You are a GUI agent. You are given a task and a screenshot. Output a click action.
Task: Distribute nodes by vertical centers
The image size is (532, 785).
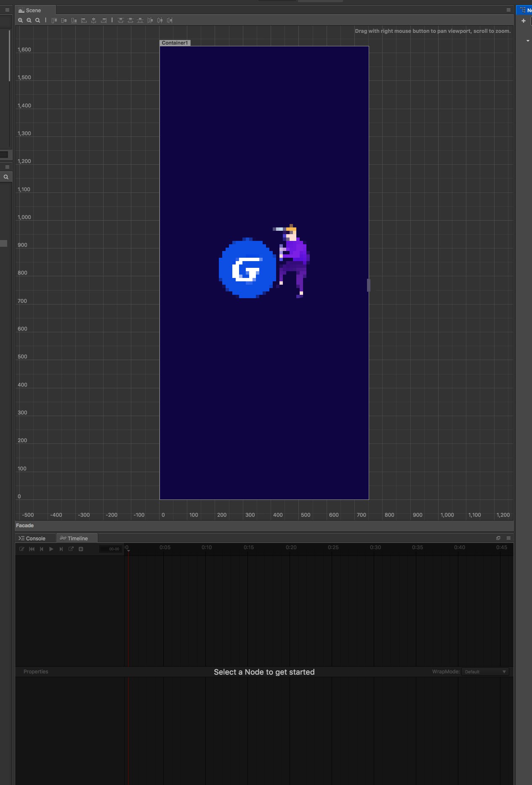(x=130, y=20)
